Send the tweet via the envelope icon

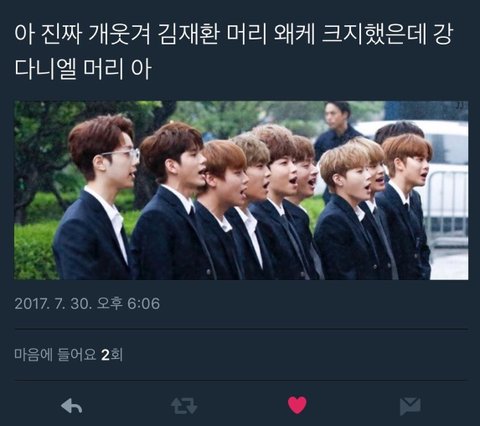pos(410,406)
